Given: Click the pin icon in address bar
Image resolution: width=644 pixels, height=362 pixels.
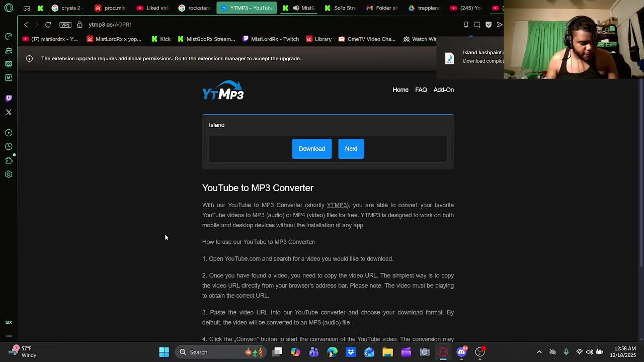Looking at the screenshot, I should [466, 25].
